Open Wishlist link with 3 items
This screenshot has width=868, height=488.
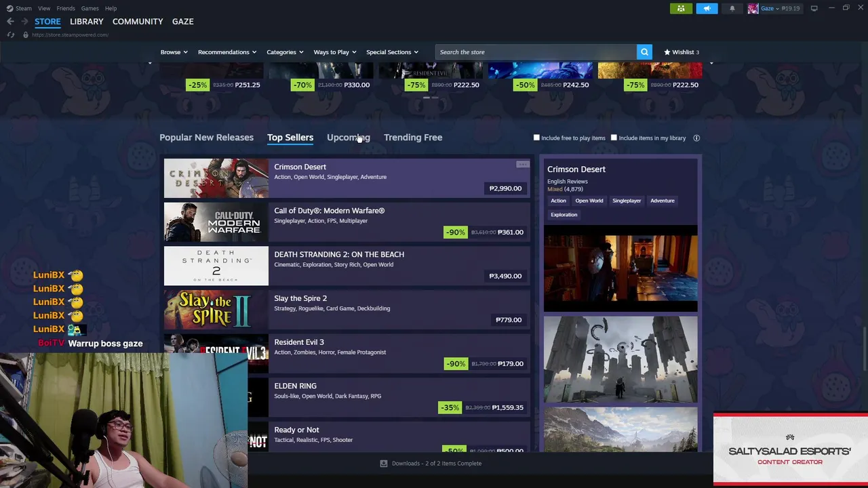pyautogui.click(x=682, y=52)
